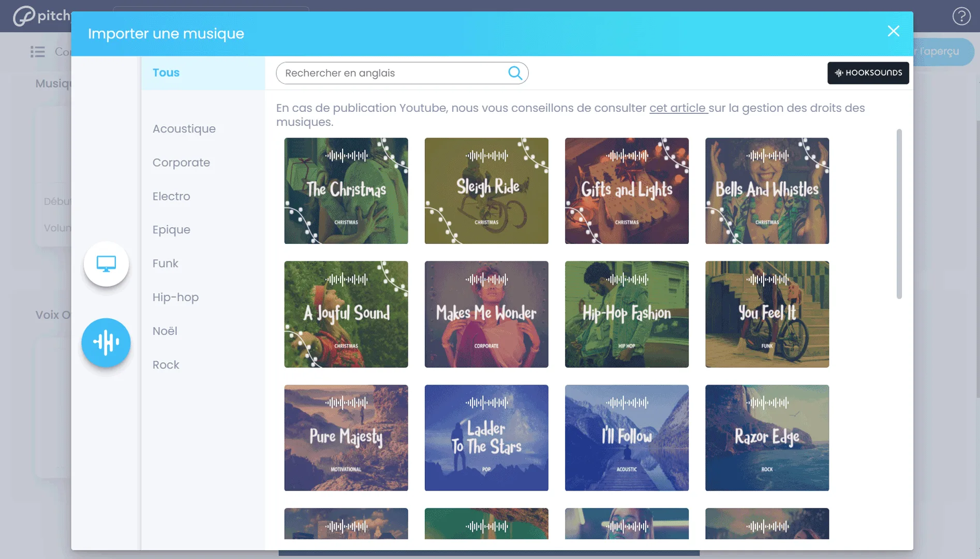The image size is (980, 559).
Task: Click the music list scrollbar
Action: (899, 214)
